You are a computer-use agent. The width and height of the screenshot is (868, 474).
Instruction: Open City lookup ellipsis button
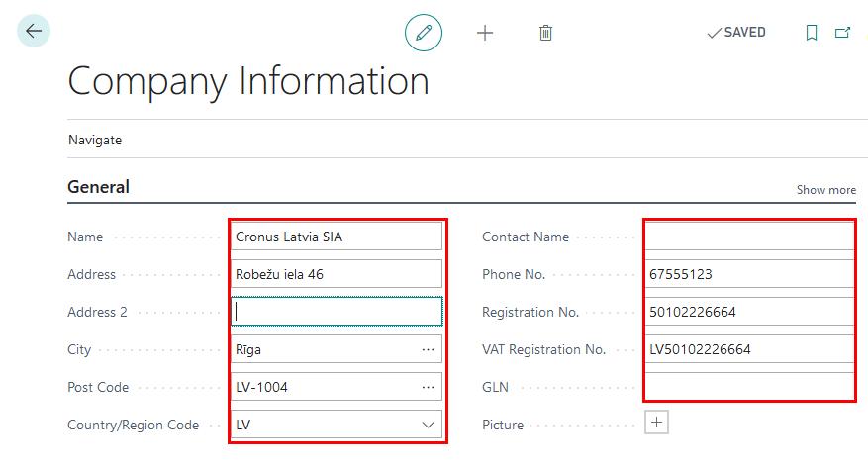coord(428,349)
